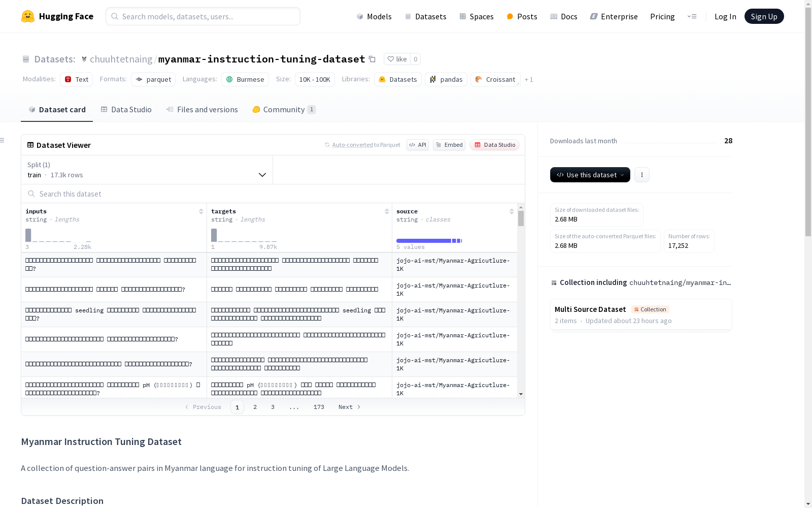The height and width of the screenshot is (508, 812).
Task: Click the source classes distribution bar
Action: (x=429, y=240)
